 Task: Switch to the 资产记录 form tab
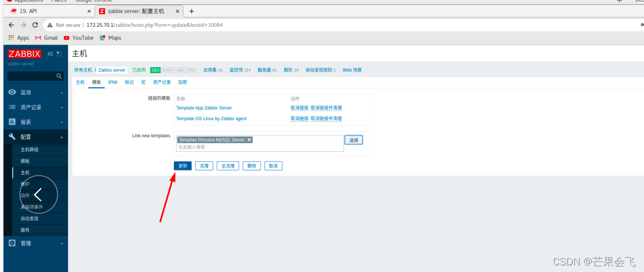[x=162, y=82]
